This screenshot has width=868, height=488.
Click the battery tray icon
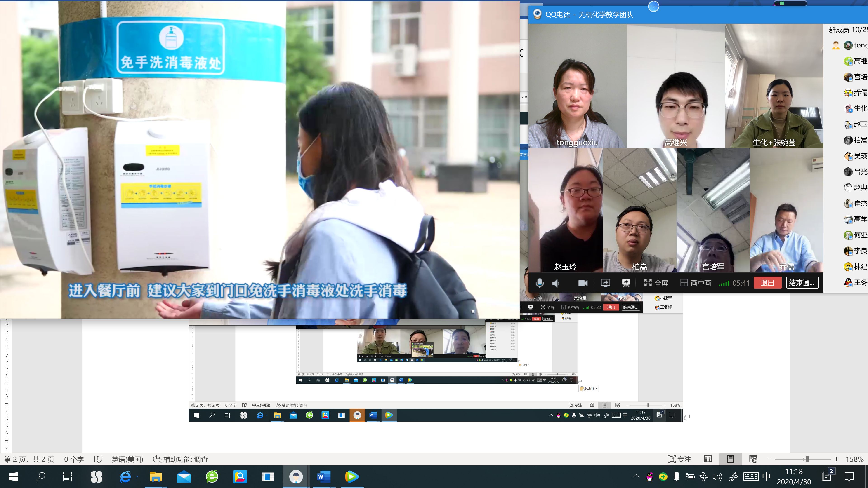pos(690,476)
